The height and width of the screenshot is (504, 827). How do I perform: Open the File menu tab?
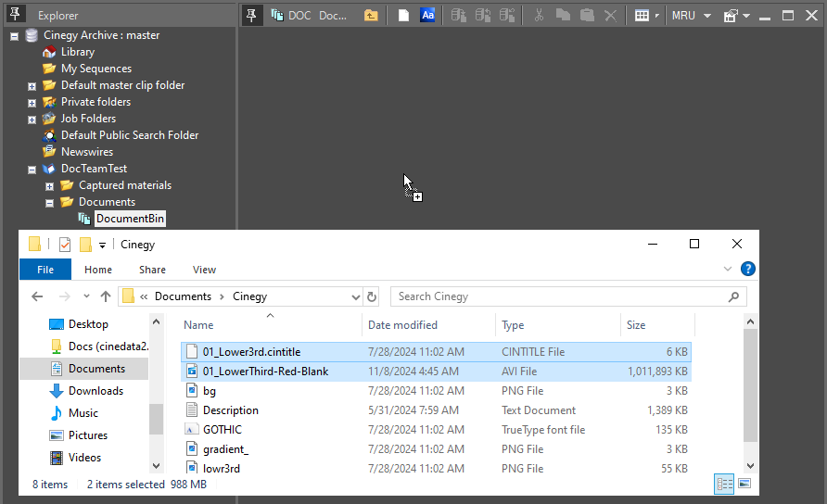click(45, 270)
